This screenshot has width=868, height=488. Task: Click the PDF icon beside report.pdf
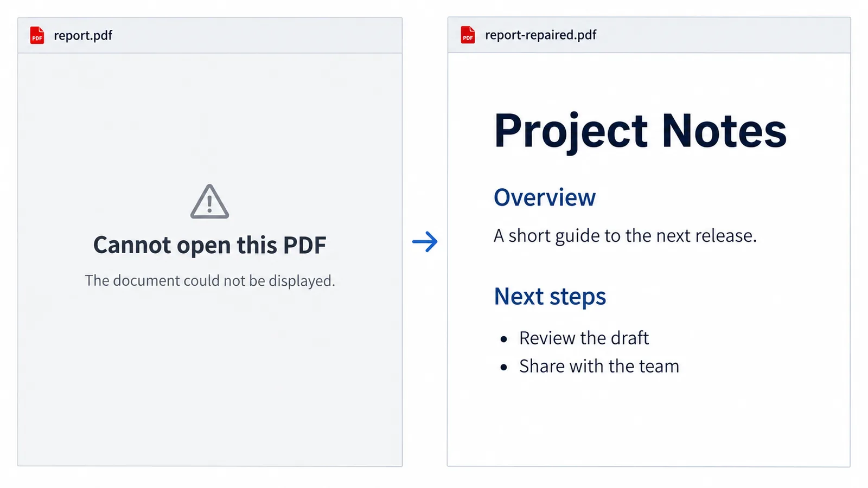point(37,35)
